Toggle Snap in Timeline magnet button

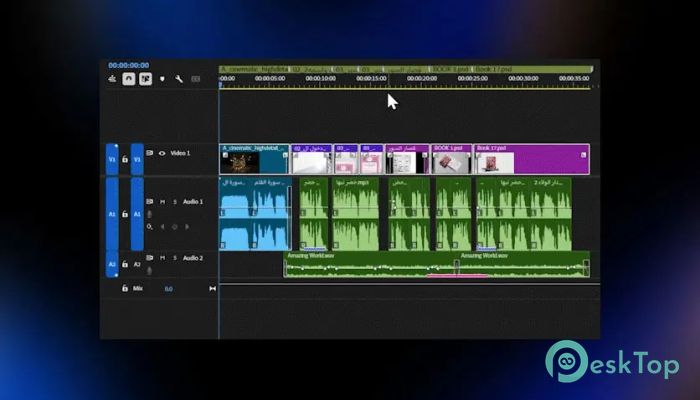coord(129,79)
